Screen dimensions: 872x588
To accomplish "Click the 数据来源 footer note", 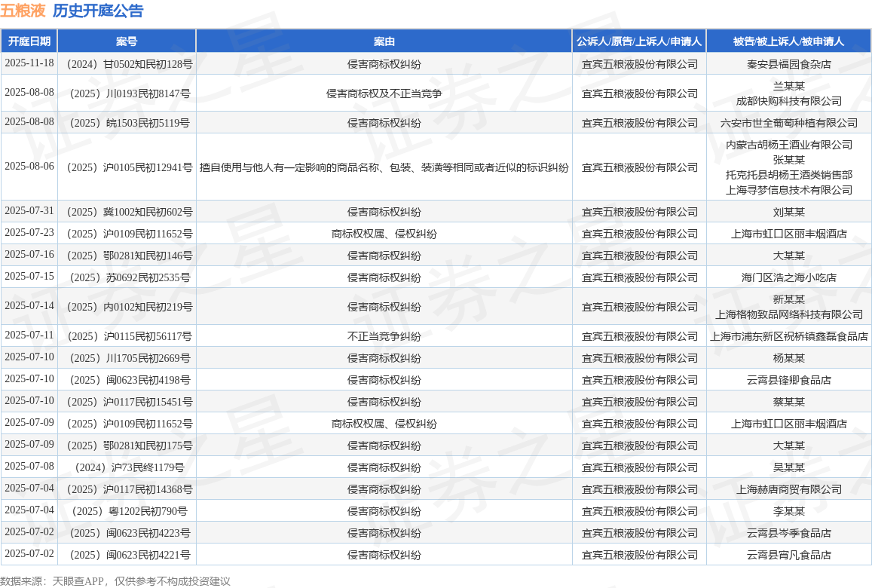I will click(x=115, y=581).
